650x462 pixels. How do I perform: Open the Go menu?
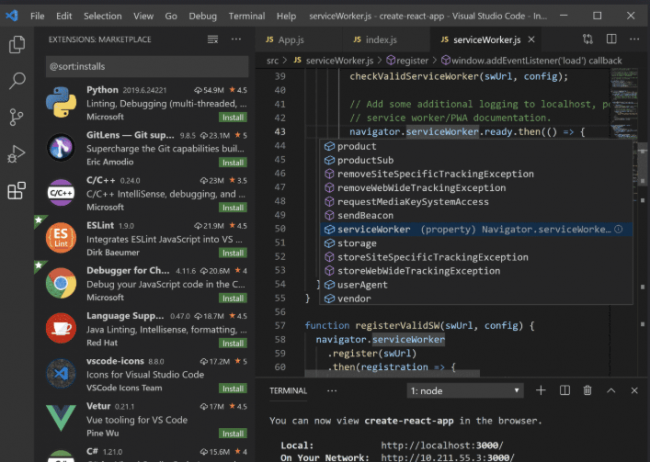tap(171, 16)
